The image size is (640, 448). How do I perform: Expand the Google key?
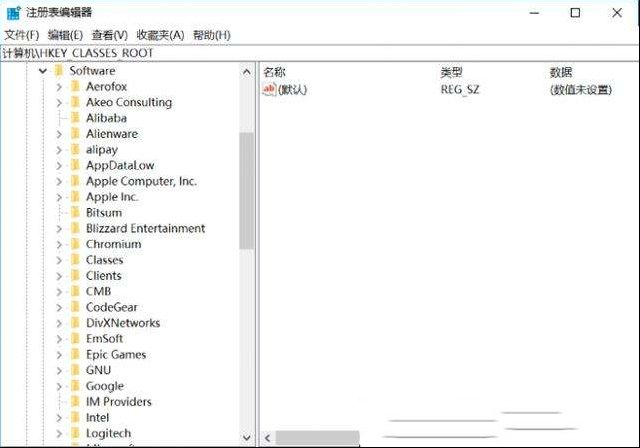pyautogui.click(x=59, y=386)
